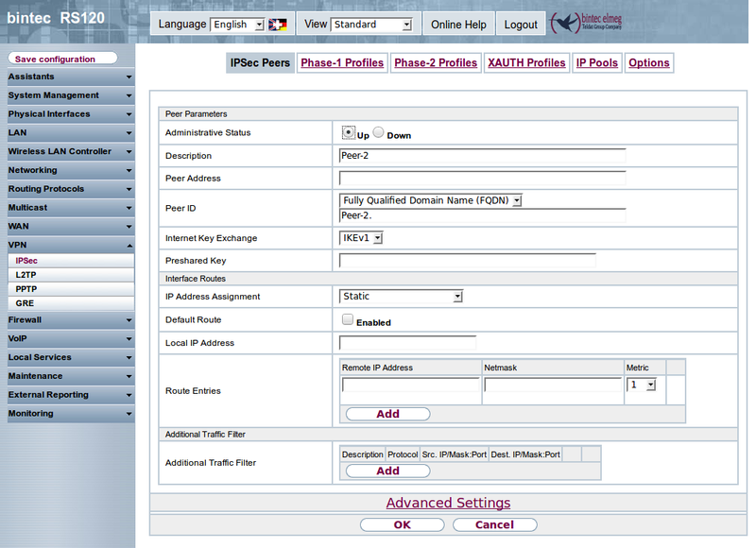Add a route entry with Add button
Screen dimensions: 756x548
coord(387,414)
